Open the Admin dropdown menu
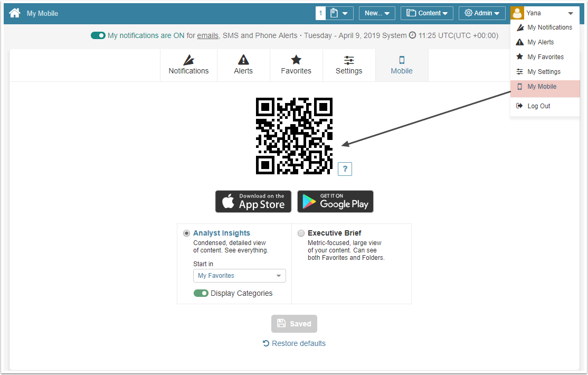 tap(482, 13)
